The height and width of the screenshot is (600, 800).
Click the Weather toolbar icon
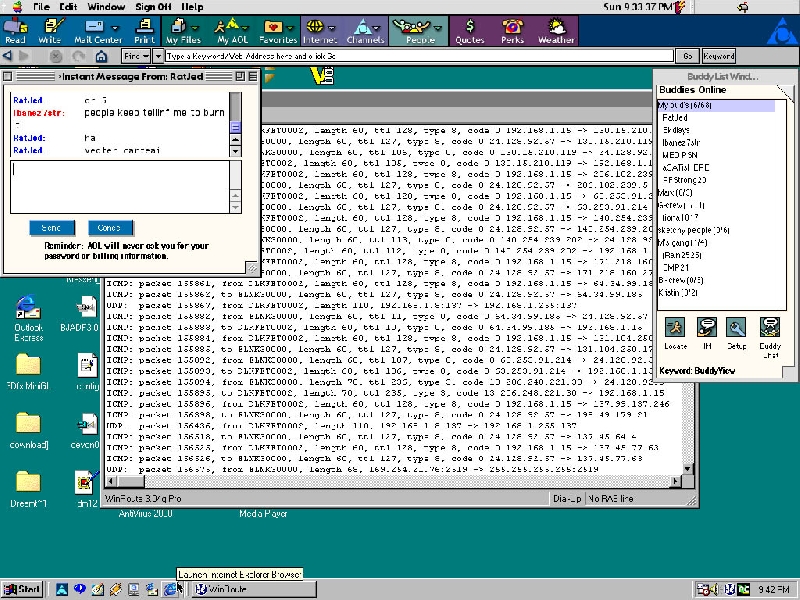pyautogui.click(x=556, y=30)
